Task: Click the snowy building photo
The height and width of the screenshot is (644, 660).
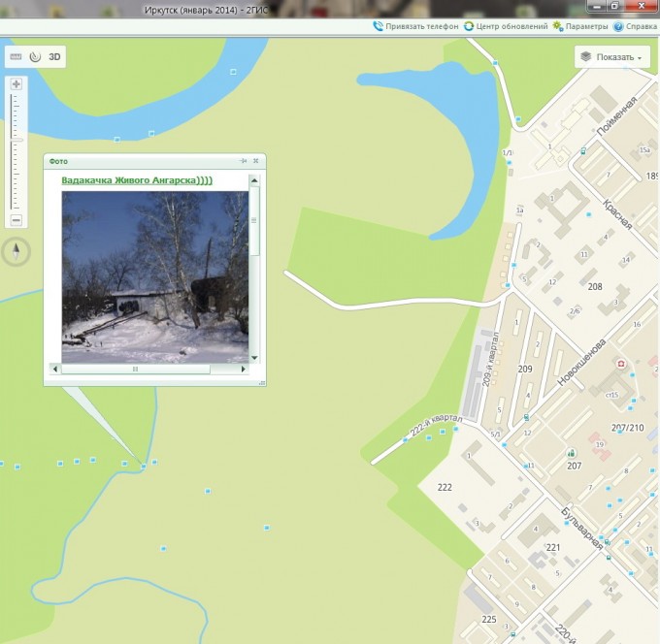Action: (x=154, y=276)
